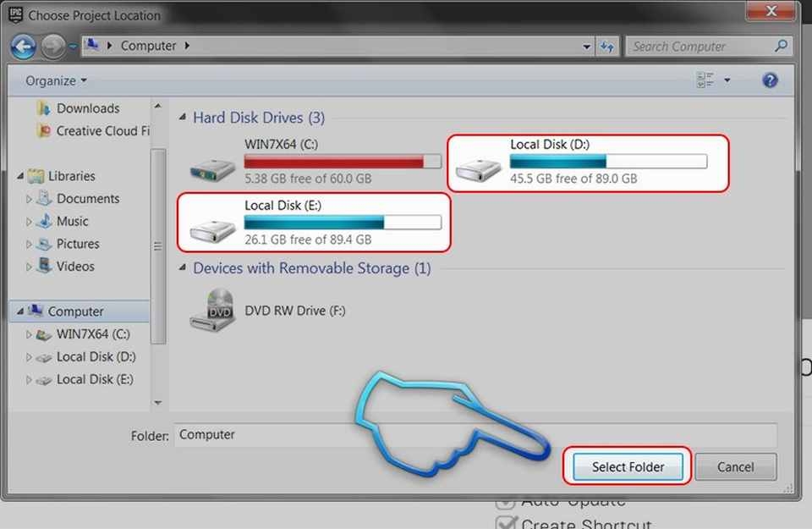812x529 pixels.
Task: Click the greyed Forward arrow button
Action: click(x=52, y=47)
